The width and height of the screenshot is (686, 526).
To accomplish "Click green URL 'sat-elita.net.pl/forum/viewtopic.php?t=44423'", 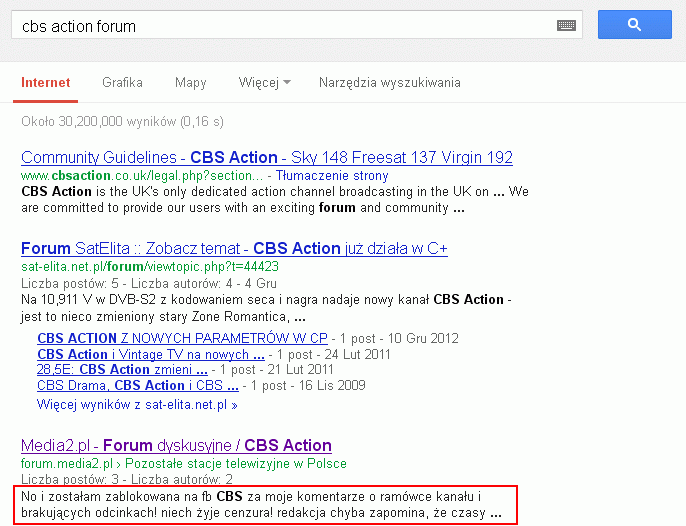I will tap(150, 267).
